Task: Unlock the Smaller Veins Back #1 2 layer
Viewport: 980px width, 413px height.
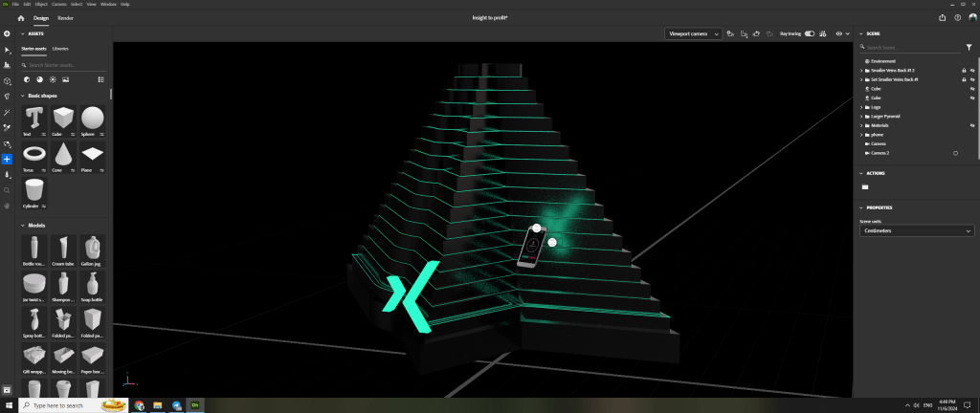Action: click(x=963, y=70)
